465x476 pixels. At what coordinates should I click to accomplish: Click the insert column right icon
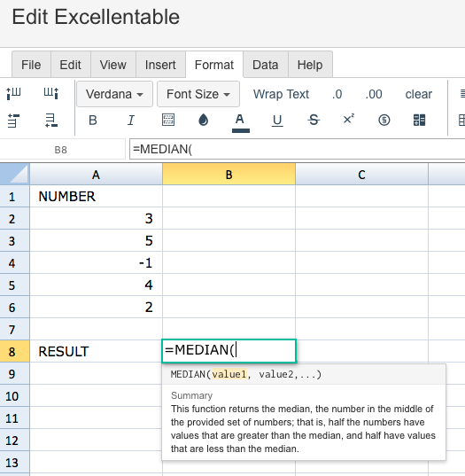point(51,93)
